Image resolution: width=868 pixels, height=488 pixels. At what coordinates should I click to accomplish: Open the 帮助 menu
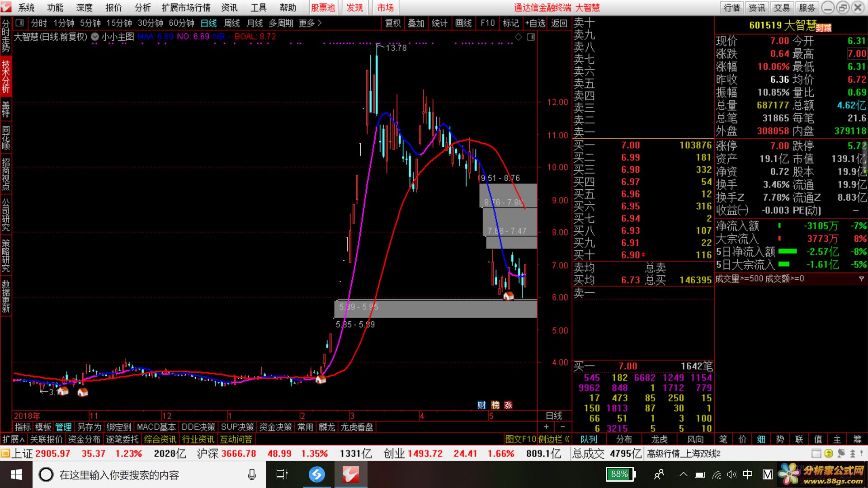pos(288,7)
